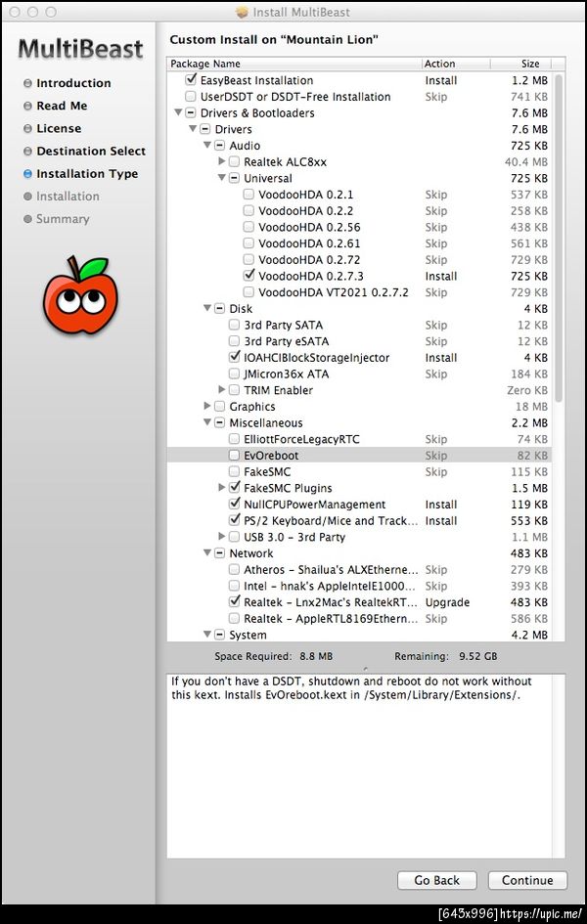The image size is (587, 924).
Task: Click the package icon in title bar
Action: pyautogui.click(x=243, y=12)
